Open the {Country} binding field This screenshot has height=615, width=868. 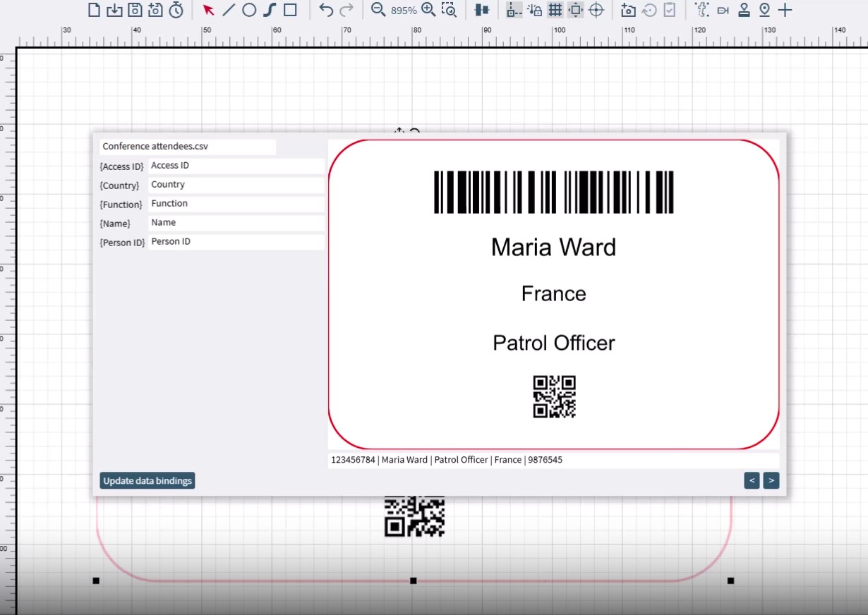click(x=236, y=185)
